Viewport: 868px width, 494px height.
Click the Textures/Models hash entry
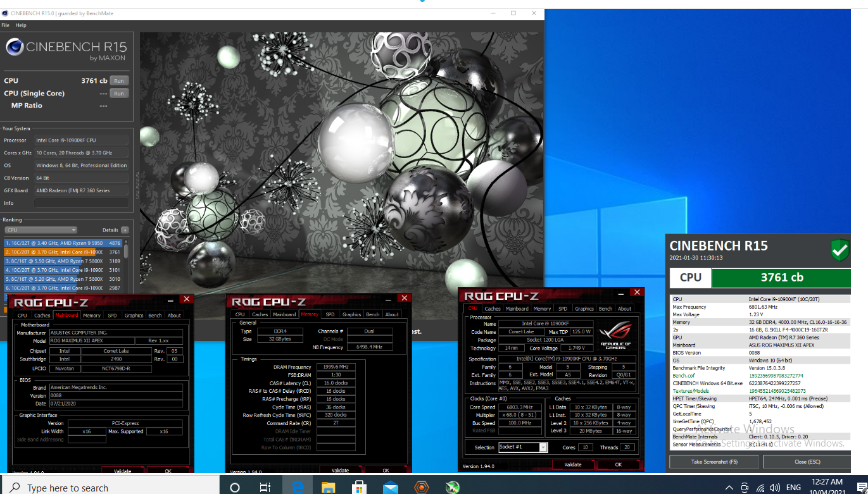[x=760, y=391]
